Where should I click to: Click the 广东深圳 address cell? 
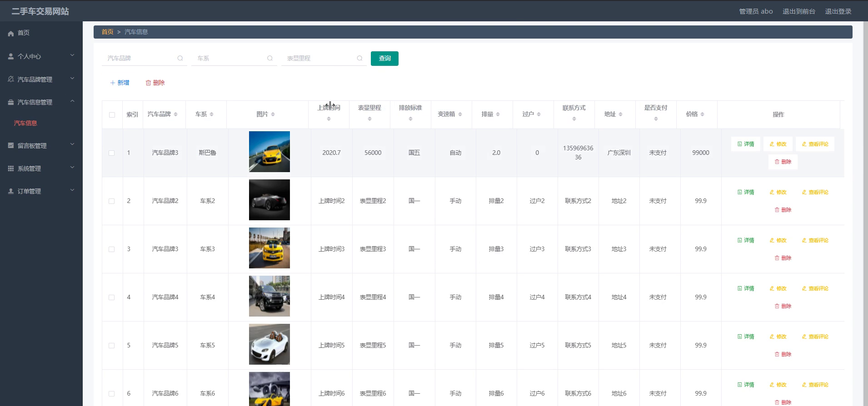pos(619,153)
